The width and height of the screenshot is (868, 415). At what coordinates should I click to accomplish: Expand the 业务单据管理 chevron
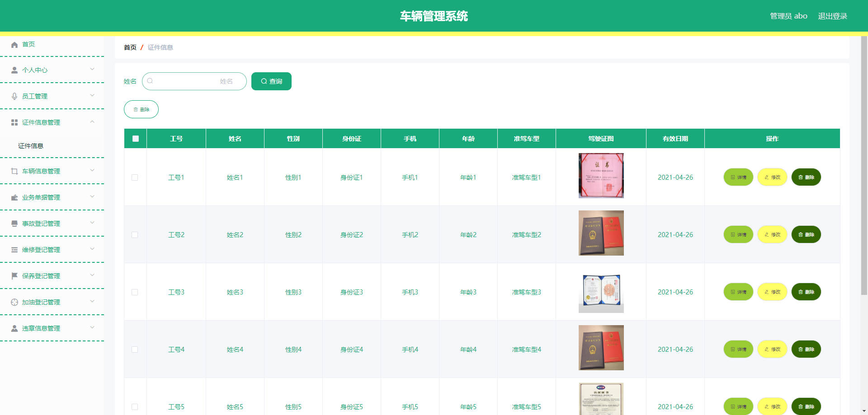pyautogui.click(x=92, y=196)
